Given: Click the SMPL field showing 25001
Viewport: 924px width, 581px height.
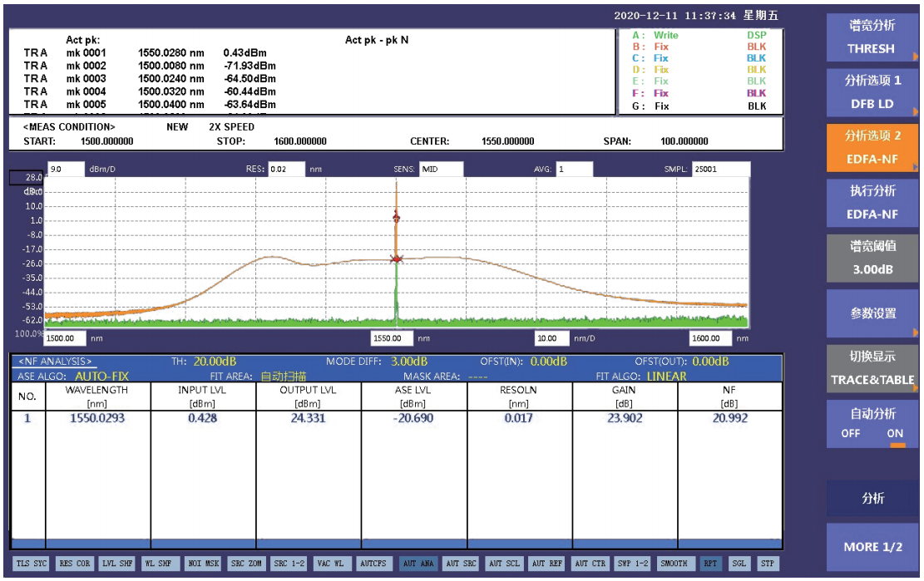Looking at the screenshot, I should pos(721,169).
